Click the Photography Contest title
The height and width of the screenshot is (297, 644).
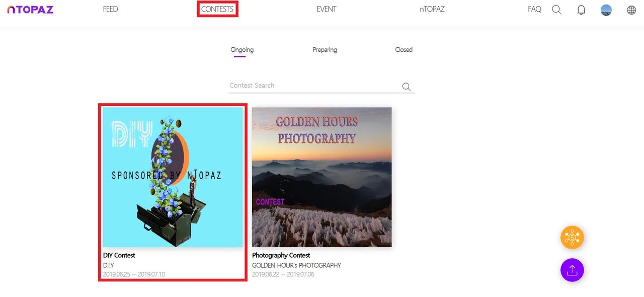[x=281, y=255]
